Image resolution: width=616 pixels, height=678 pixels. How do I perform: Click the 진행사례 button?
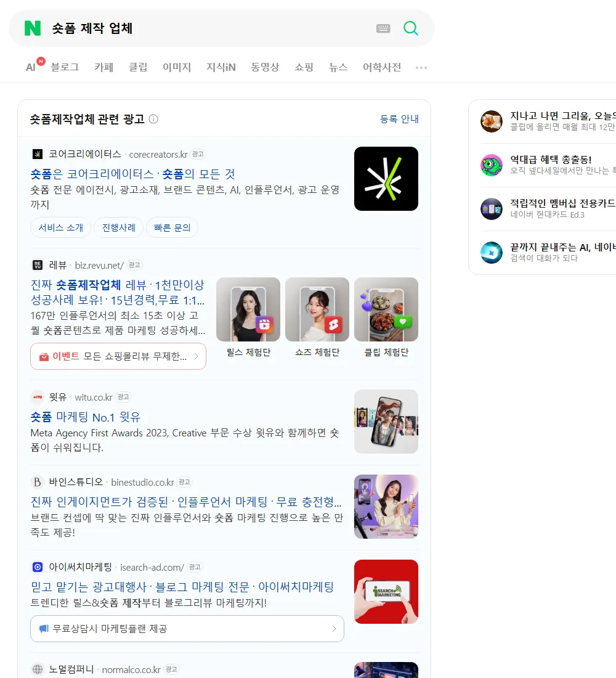tap(118, 227)
